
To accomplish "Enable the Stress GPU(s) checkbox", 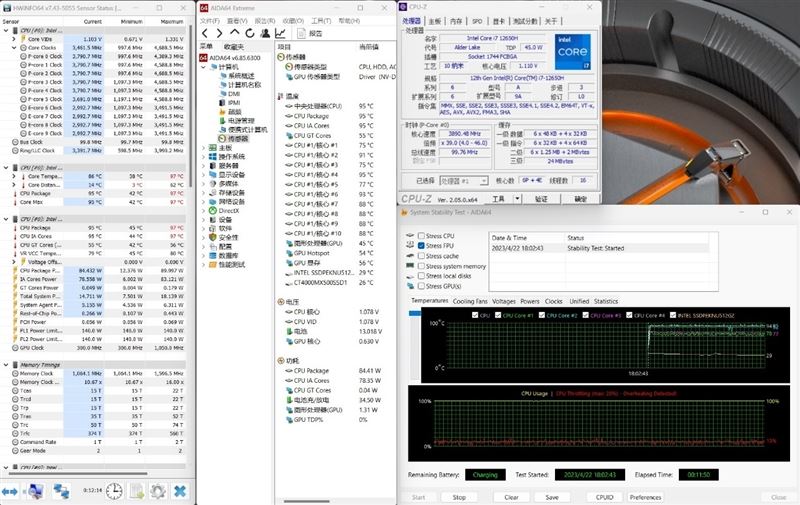I will coord(421,286).
